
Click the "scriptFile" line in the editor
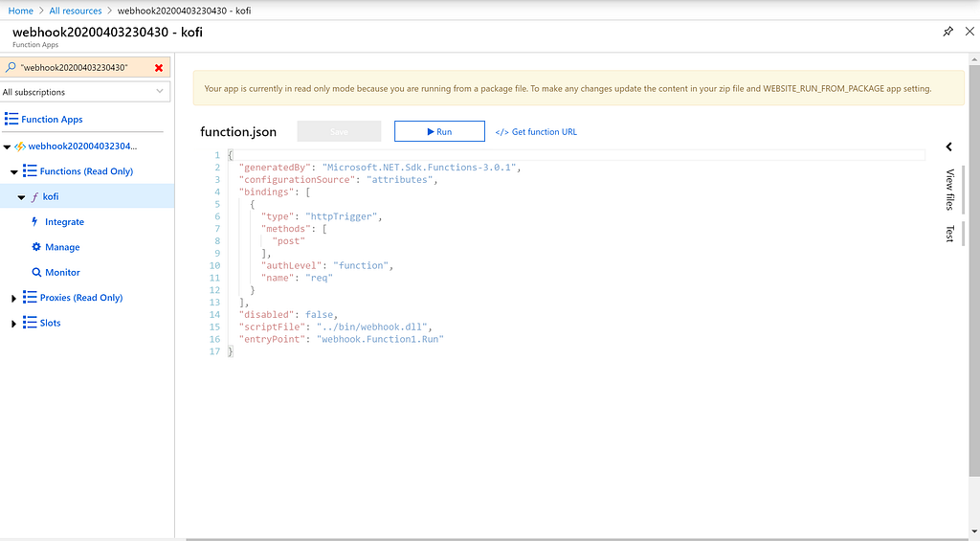pos(336,327)
